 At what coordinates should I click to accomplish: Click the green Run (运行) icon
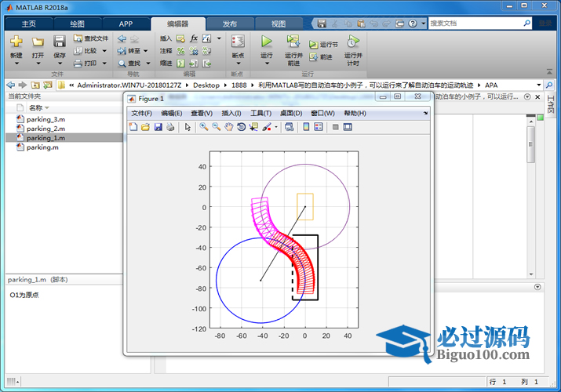click(x=267, y=42)
